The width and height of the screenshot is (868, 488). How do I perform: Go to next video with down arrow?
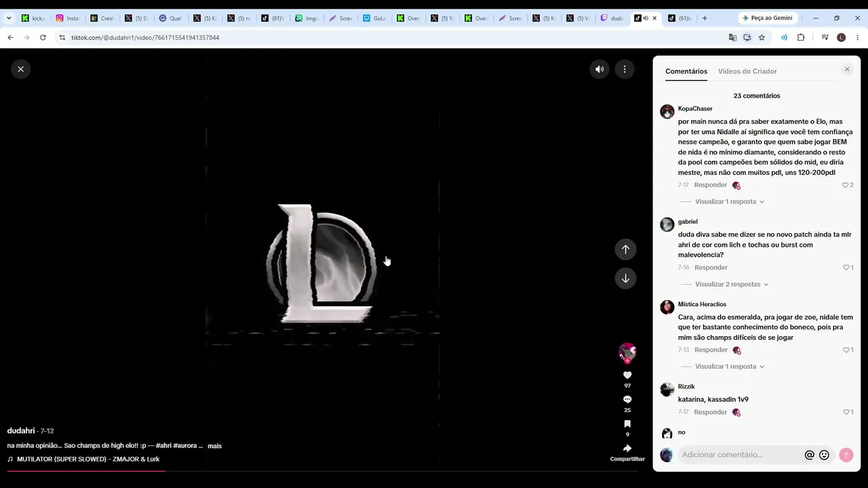pos(625,279)
